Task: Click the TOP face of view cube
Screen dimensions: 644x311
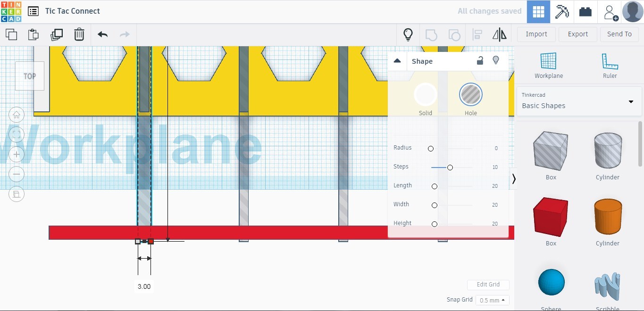Action: [x=30, y=76]
